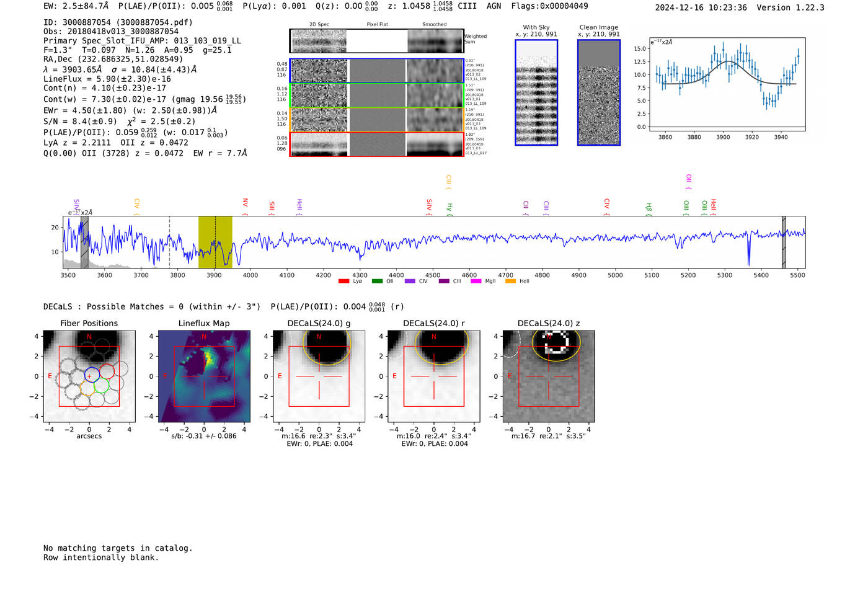
Task: Click the Gaussian emission line fit plot
Action: 727,84
